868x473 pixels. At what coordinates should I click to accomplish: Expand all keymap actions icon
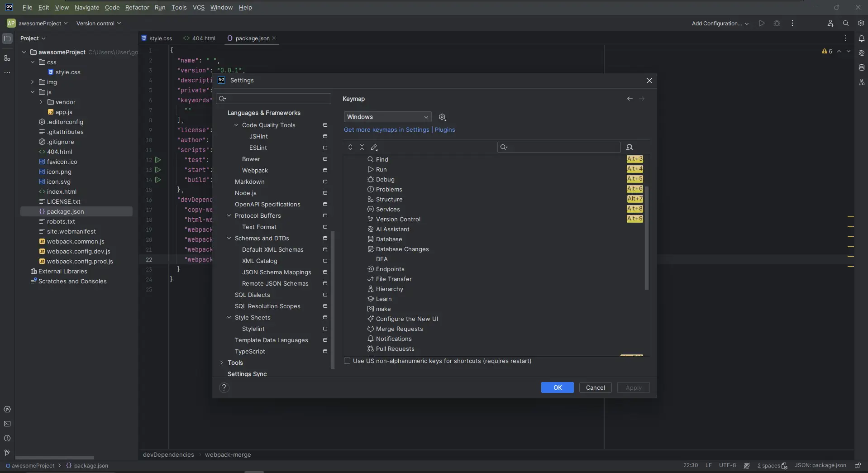[350, 147]
